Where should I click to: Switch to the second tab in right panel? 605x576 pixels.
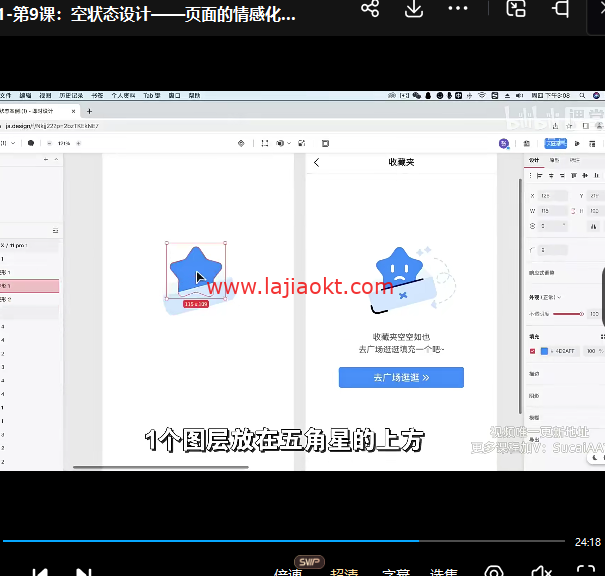[554, 160]
